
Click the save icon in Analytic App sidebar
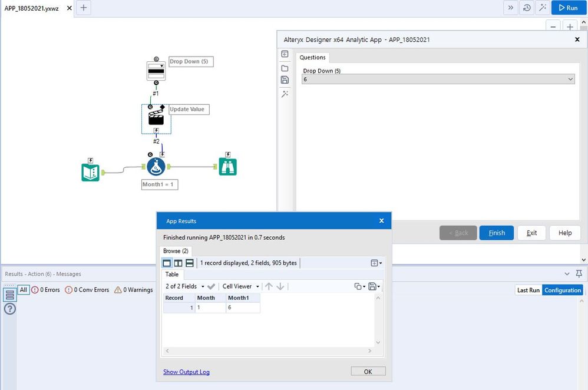[285, 80]
